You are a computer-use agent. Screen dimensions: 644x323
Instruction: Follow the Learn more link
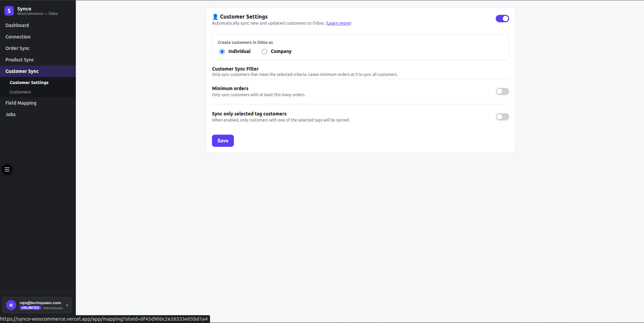click(338, 23)
